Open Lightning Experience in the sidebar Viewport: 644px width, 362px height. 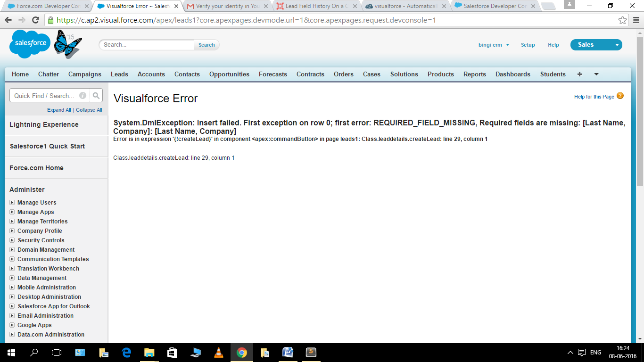point(44,124)
